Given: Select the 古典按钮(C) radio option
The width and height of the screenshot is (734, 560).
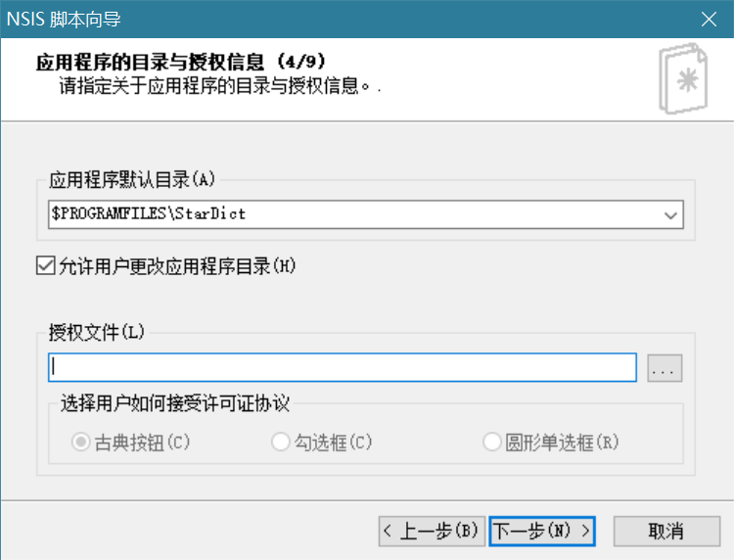Looking at the screenshot, I should click(81, 443).
